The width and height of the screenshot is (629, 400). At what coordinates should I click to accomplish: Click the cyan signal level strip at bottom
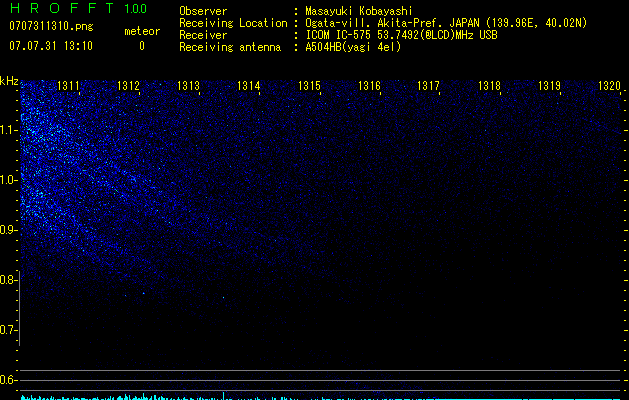coord(321,397)
